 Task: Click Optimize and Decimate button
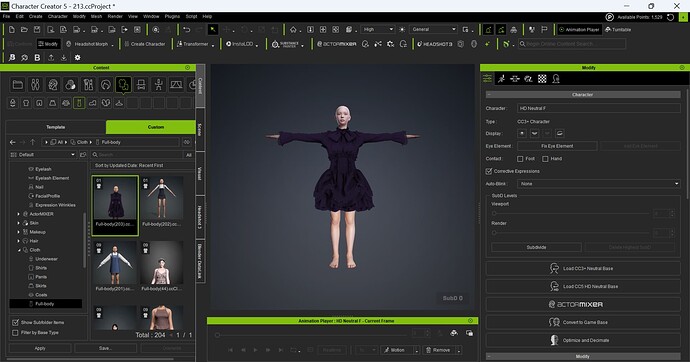(x=583, y=340)
